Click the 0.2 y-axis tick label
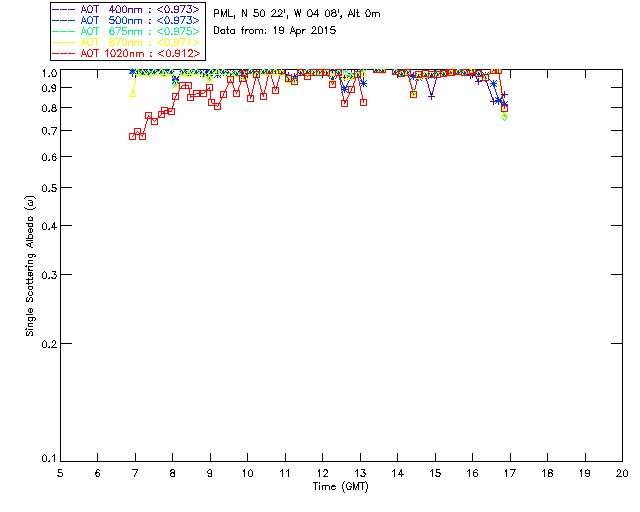Viewport: 640px width, 512px height. coord(49,344)
